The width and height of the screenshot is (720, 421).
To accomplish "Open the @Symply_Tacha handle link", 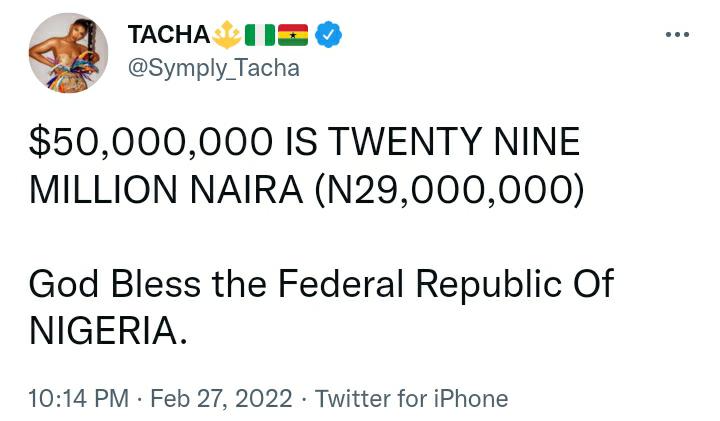I will pyautogui.click(x=213, y=68).
